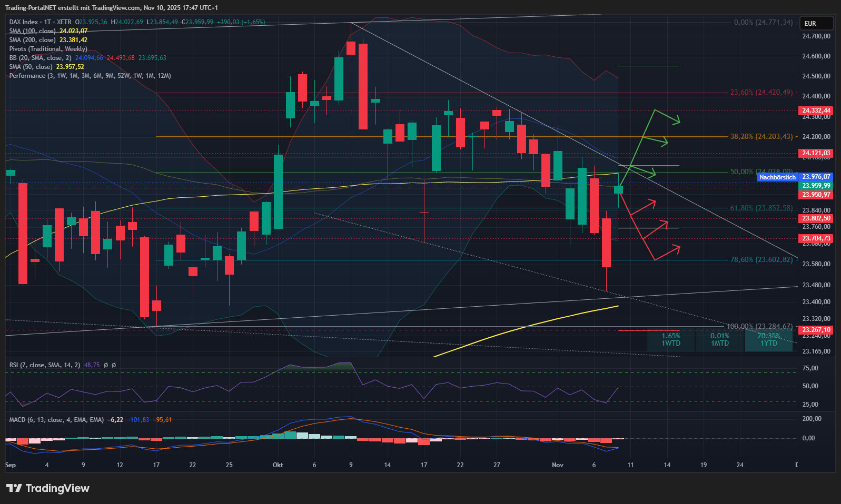The height and width of the screenshot is (504, 841).
Task: Click the red price tag 23.267,10
Action: tap(816, 330)
